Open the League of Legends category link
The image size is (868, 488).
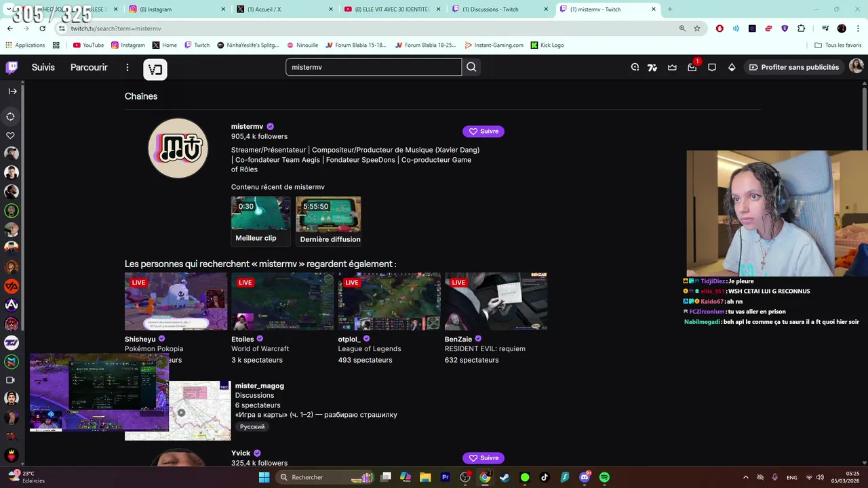point(370,349)
